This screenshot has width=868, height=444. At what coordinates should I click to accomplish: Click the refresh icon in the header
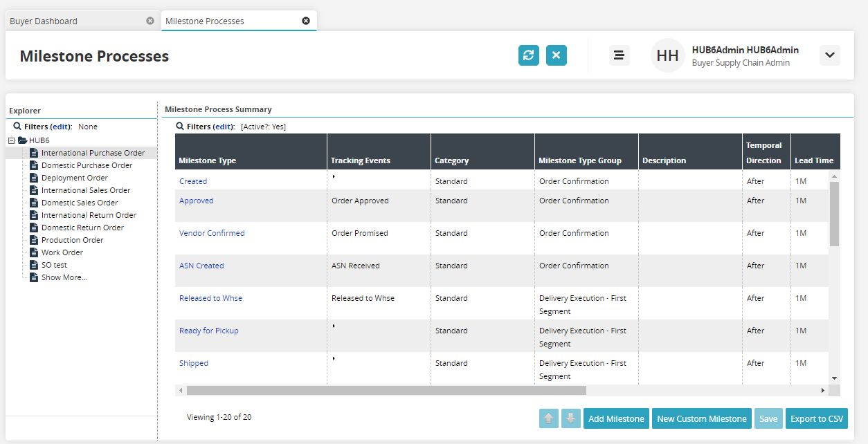coord(529,55)
